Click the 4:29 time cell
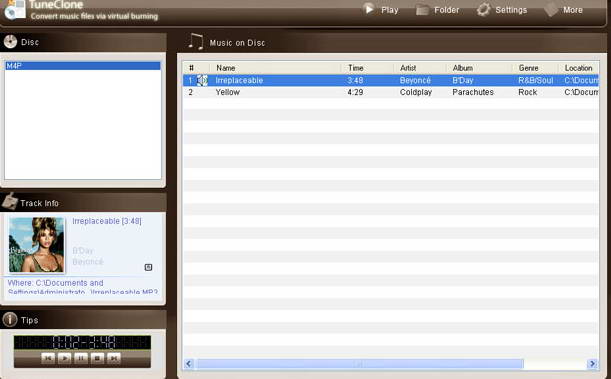Screen dimensions: 611x379 355,92
